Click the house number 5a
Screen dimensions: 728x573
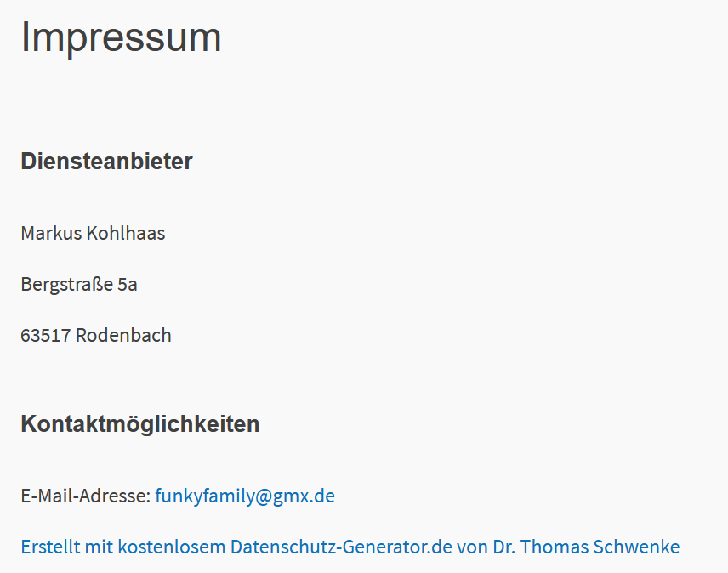pyautogui.click(x=128, y=284)
